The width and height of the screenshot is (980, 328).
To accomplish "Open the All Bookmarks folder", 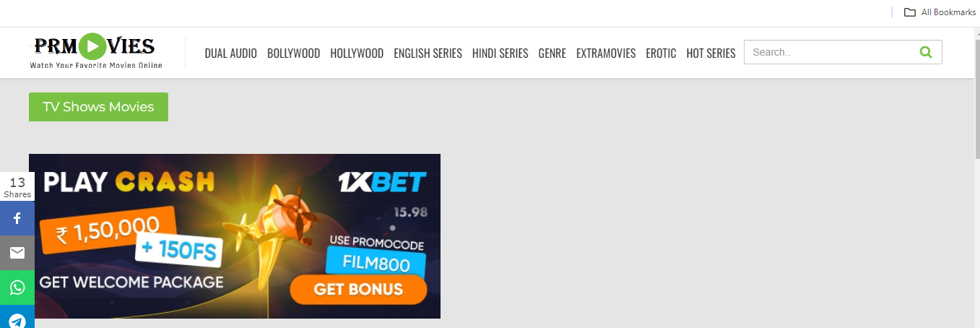I will (940, 12).
